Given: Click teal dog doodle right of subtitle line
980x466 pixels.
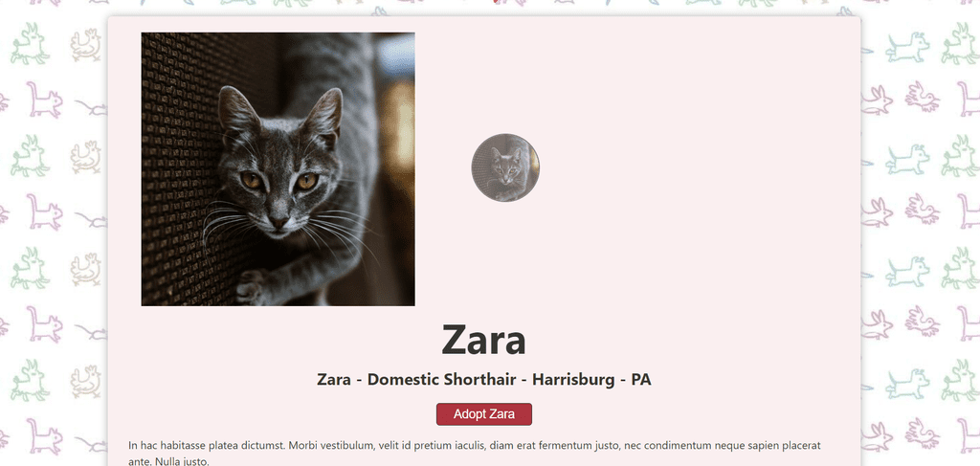Looking at the screenshot, I should [x=907, y=383].
